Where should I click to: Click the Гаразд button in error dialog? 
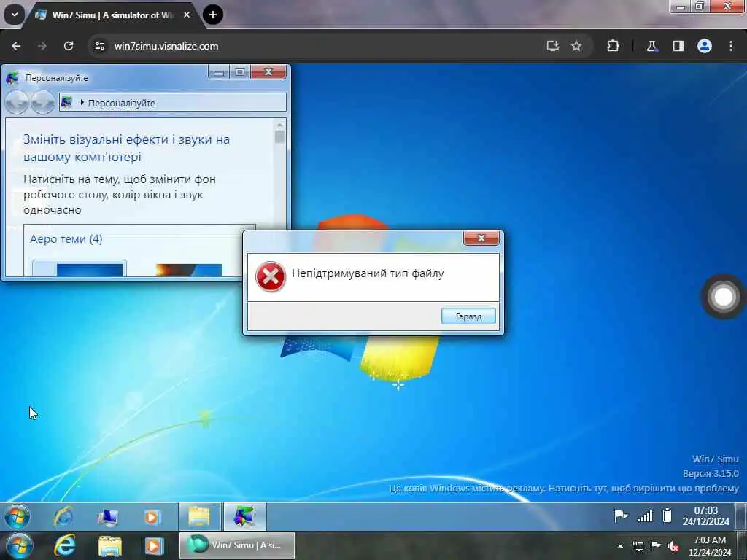(468, 316)
